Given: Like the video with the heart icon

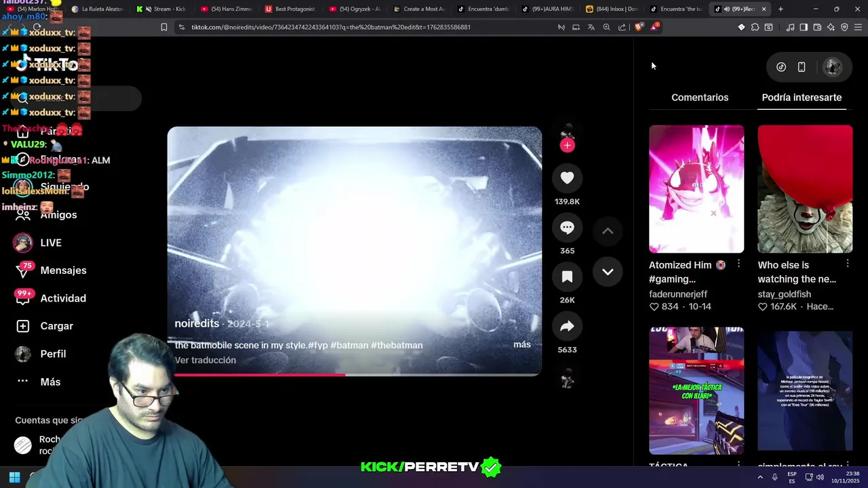Looking at the screenshot, I should click(568, 178).
